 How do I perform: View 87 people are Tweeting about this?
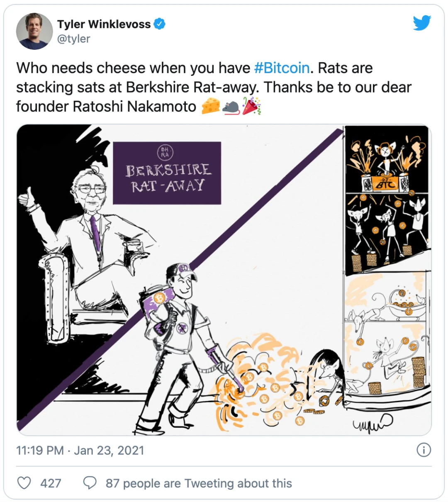(199, 483)
